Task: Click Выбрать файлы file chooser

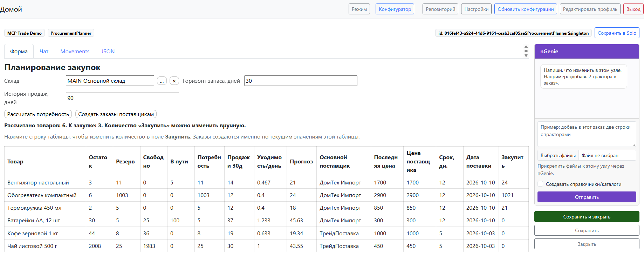Action: click(558, 155)
